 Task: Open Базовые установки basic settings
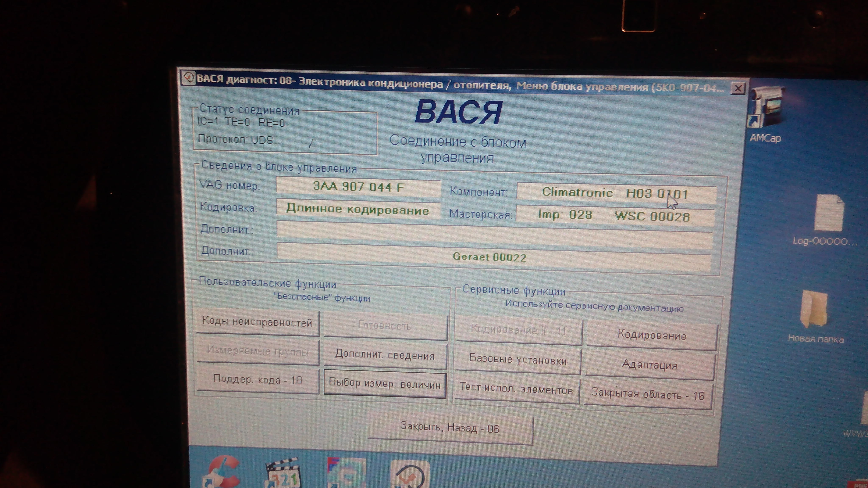click(x=518, y=360)
